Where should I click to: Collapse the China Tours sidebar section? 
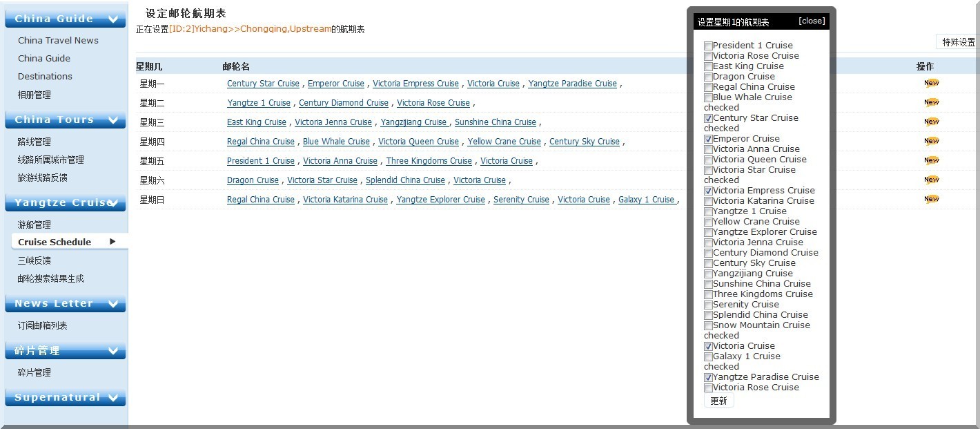[x=112, y=120]
